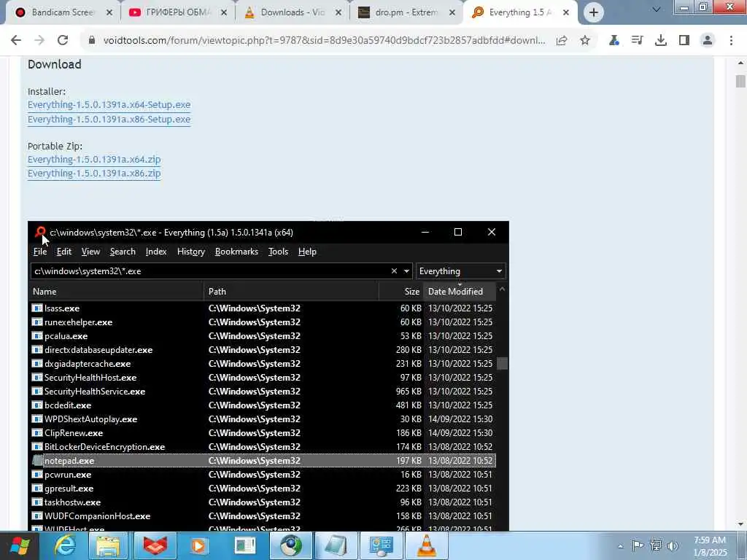Click the browser forward arrow
The width and height of the screenshot is (747, 560).
click(39, 41)
